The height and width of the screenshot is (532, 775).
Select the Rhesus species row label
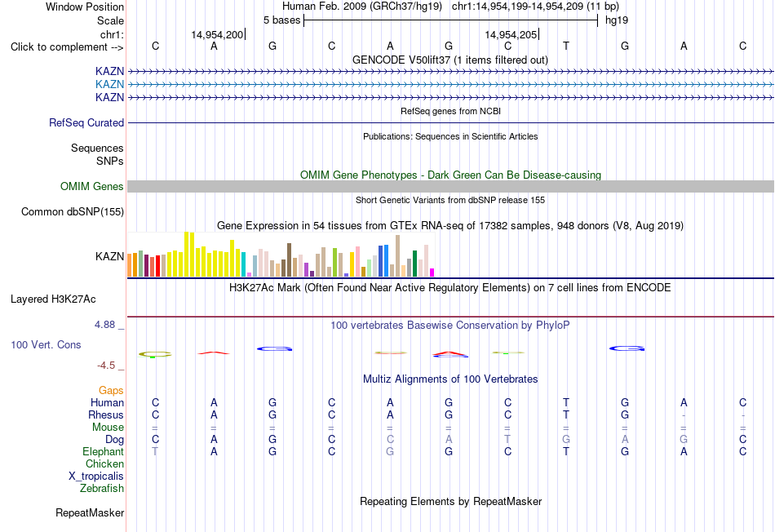click(x=106, y=415)
